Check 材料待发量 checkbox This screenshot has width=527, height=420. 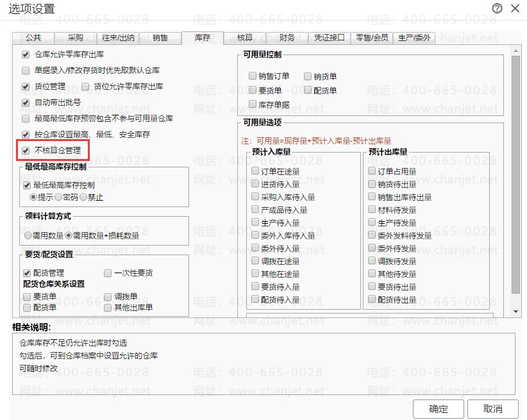point(372,210)
